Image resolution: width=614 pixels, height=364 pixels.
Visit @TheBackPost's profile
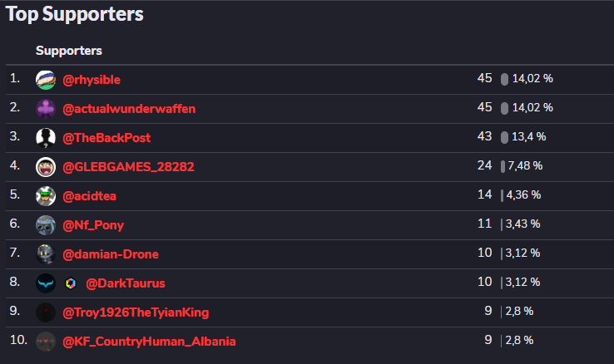pyautogui.click(x=106, y=138)
